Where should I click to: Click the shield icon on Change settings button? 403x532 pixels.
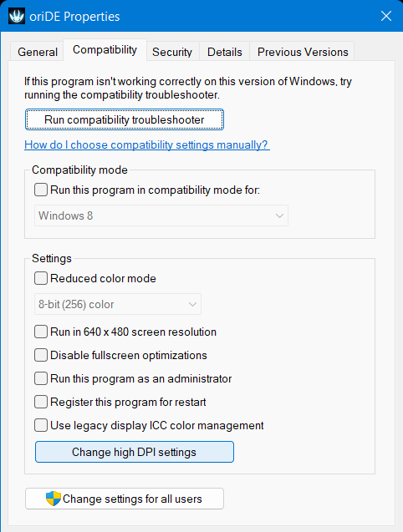pos(54,499)
